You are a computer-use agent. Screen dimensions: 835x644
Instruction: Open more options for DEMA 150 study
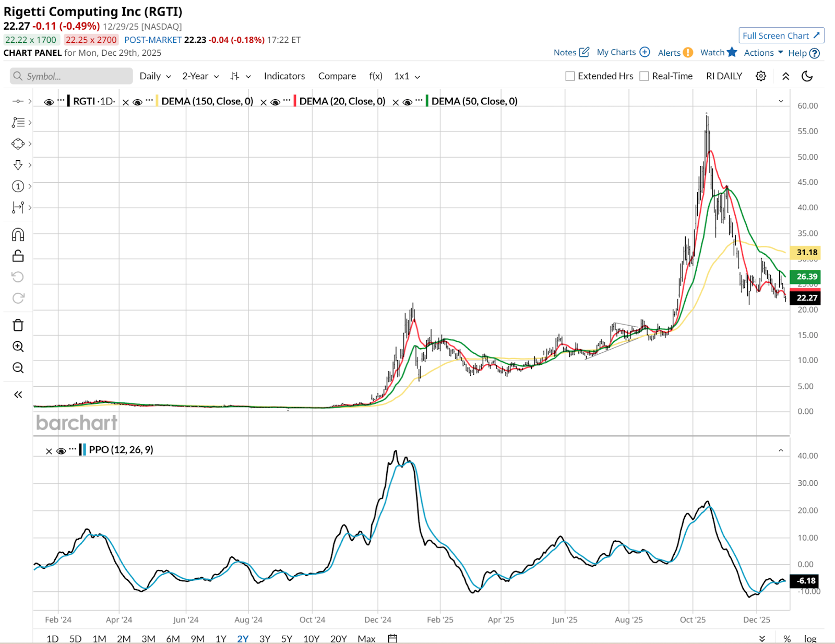coord(149,99)
